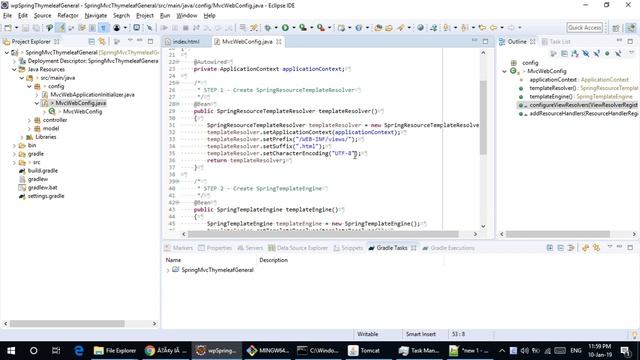640x360 pixels.
Task: Open the Run button dropdown arrow
Action: [293, 28]
